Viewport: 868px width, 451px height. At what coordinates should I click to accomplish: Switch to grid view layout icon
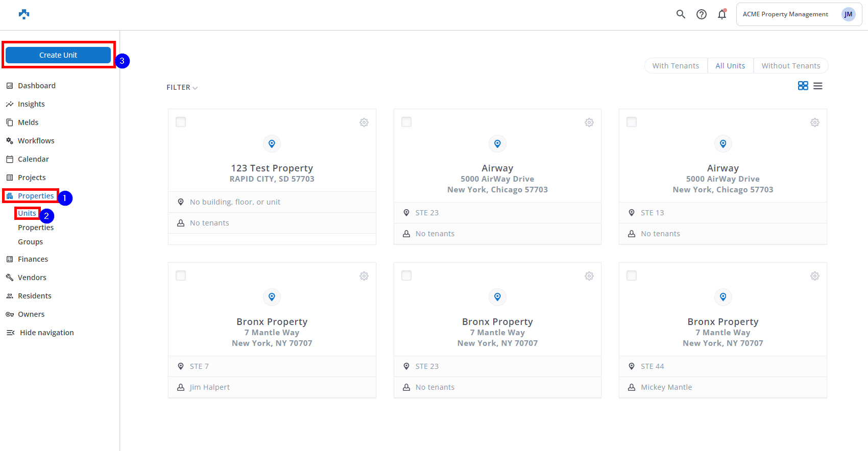pos(803,86)
